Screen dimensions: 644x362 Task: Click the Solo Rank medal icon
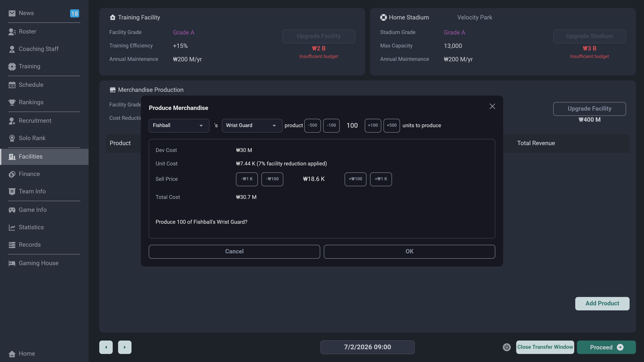(x=12, y=138)
